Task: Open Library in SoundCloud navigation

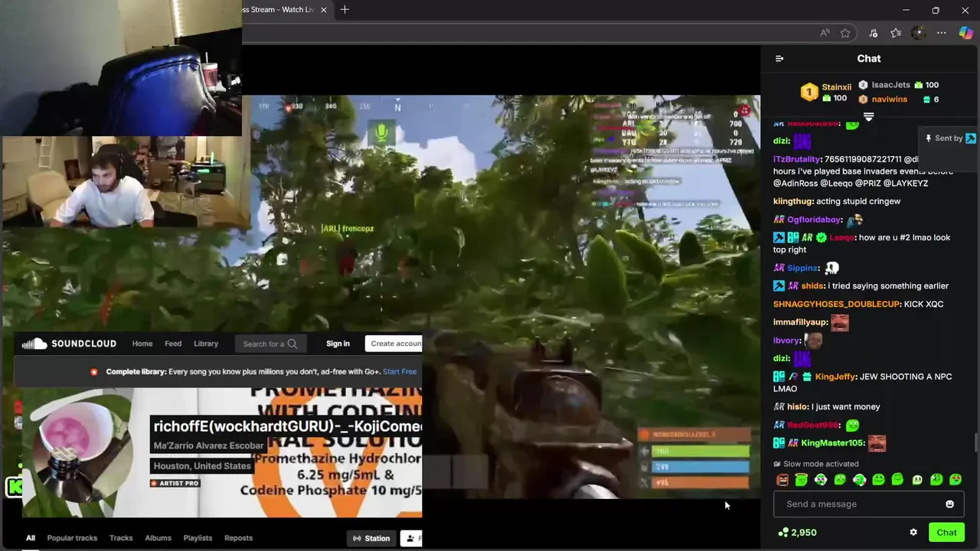Action: [206, 344]
